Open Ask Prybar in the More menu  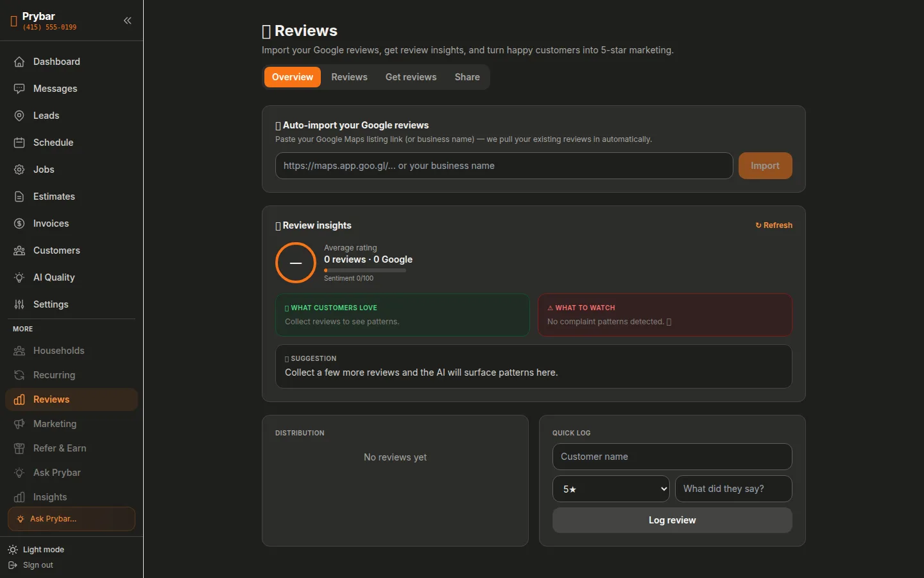coord(71,473)
